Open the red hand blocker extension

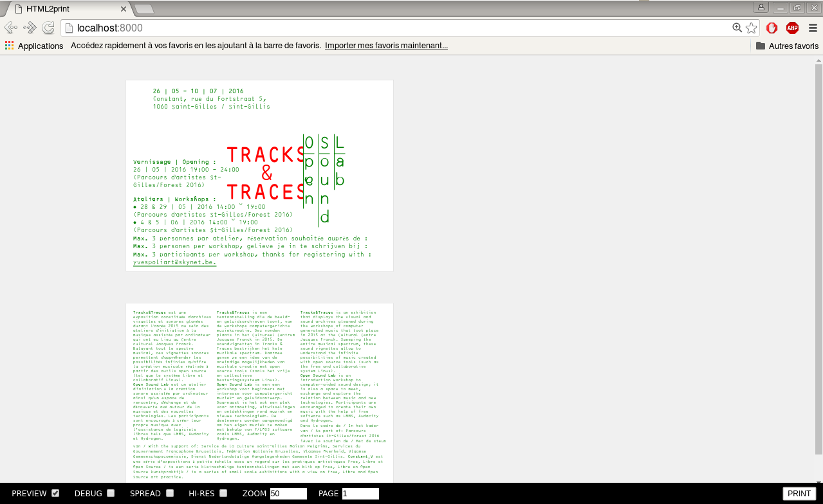(772, 28)
